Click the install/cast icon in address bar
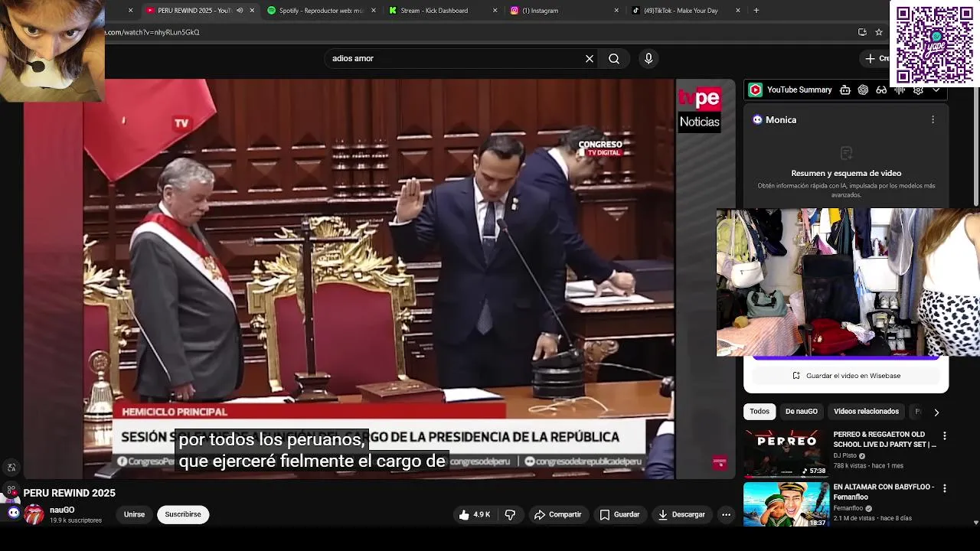 point(862,32)
